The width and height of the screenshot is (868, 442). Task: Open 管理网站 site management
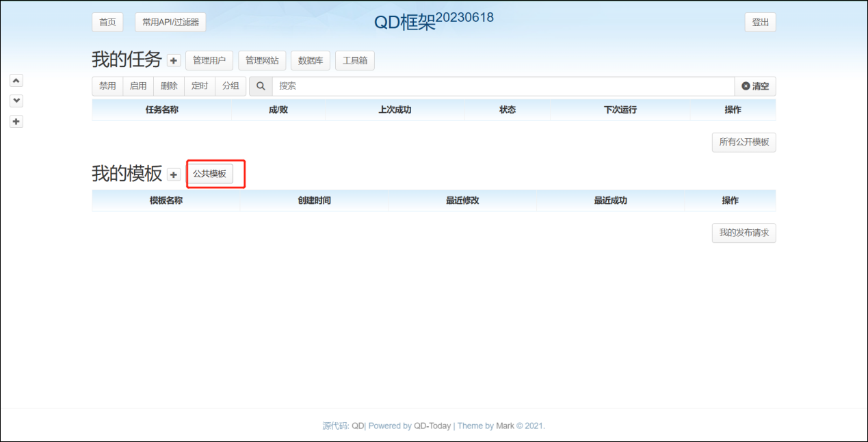pyautogui.click(x=262, y=60)
